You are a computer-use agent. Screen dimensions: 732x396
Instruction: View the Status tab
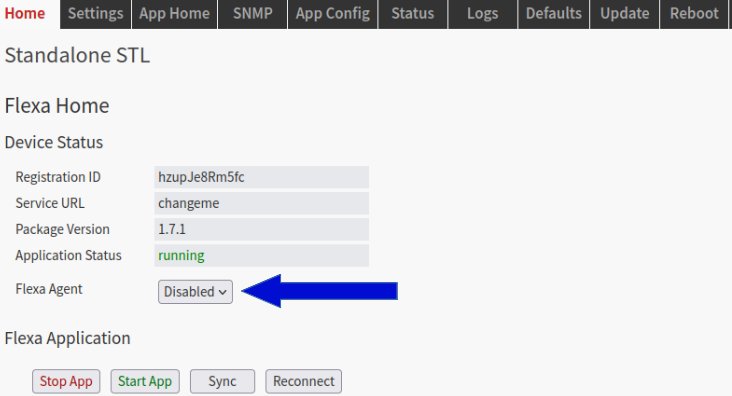pos(413,14)
